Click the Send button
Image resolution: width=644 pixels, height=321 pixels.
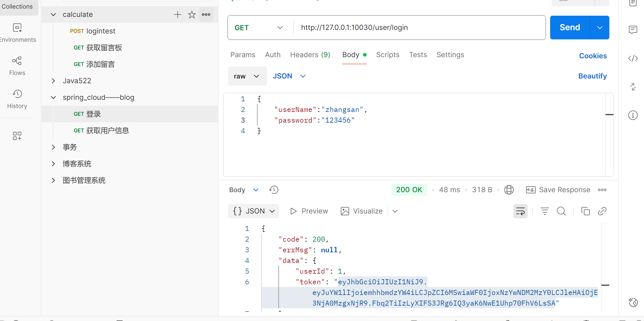(x=570, y=28)
